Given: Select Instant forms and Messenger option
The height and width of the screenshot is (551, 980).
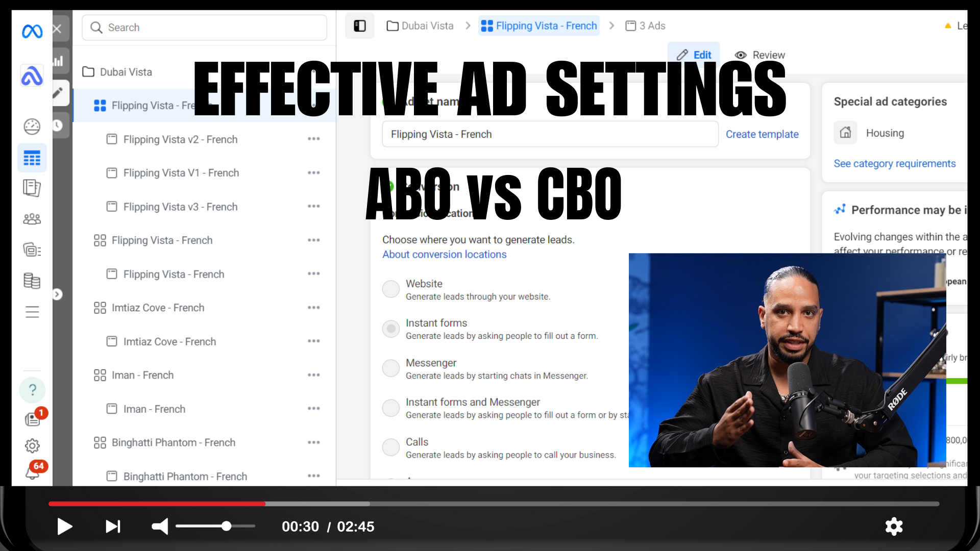Looking at the screenshot, I should (x=391, y=408).
